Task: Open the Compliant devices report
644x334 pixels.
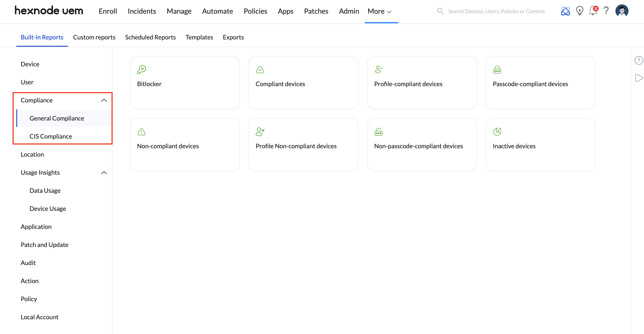Action: [303, 82]
